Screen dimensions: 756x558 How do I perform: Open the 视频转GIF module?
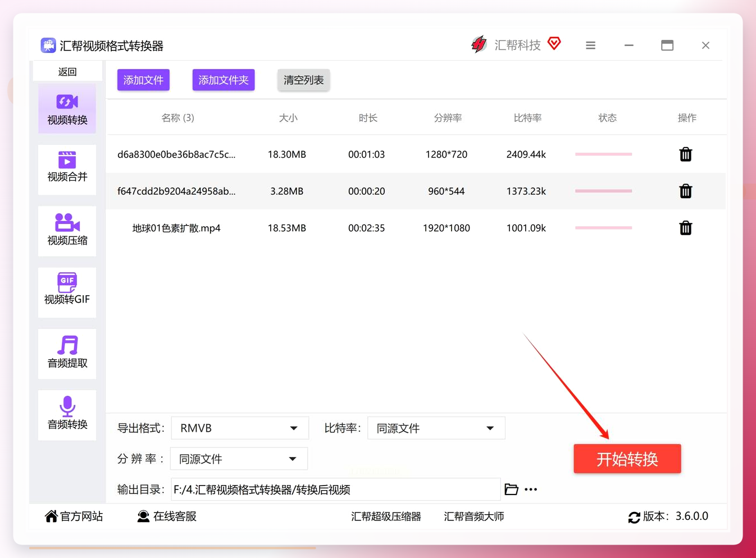coord(67,292)
